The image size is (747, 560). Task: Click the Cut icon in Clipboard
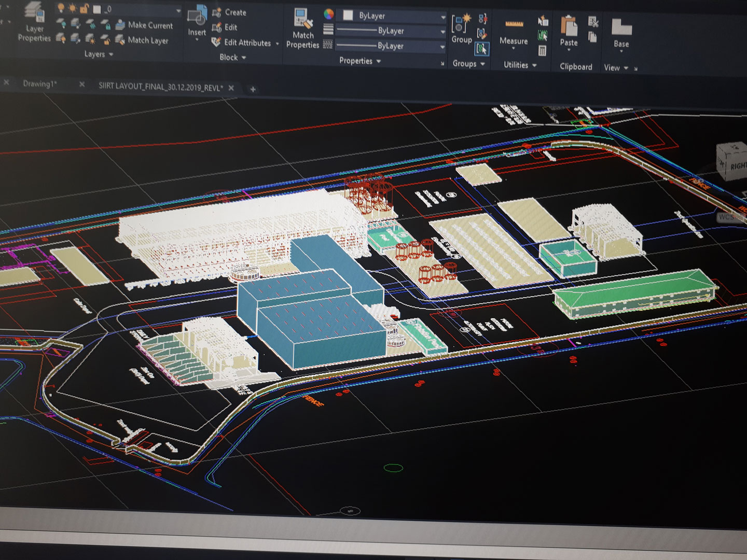tap(593, 22)
